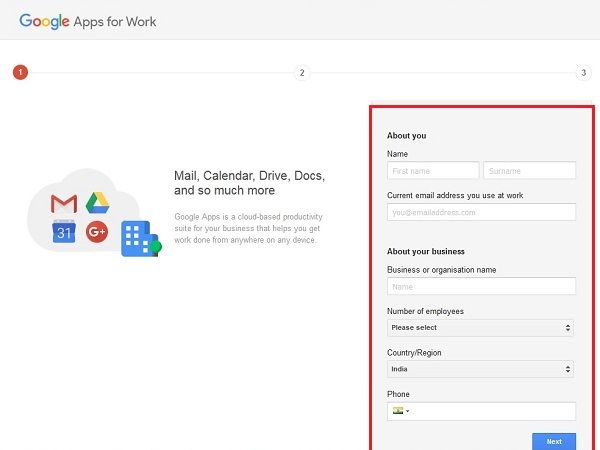Click into the Surname text box
Viewport: 600px width, 450px height.
529,171
